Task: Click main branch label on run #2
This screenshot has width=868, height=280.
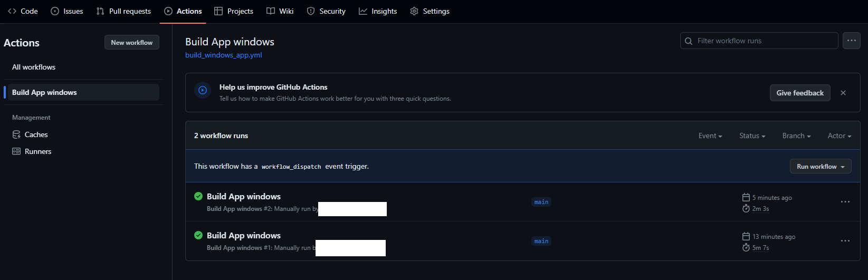Action: [541, 202]
